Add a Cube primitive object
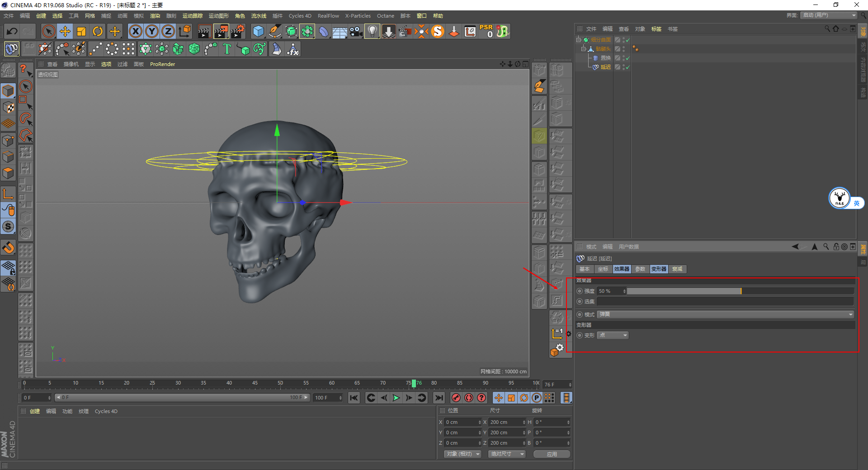Viewport: 868px width, 470px height. tap(258, 31)
